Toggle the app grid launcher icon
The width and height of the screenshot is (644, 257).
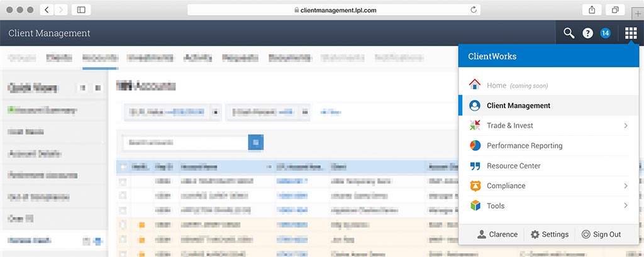point(631,33)
